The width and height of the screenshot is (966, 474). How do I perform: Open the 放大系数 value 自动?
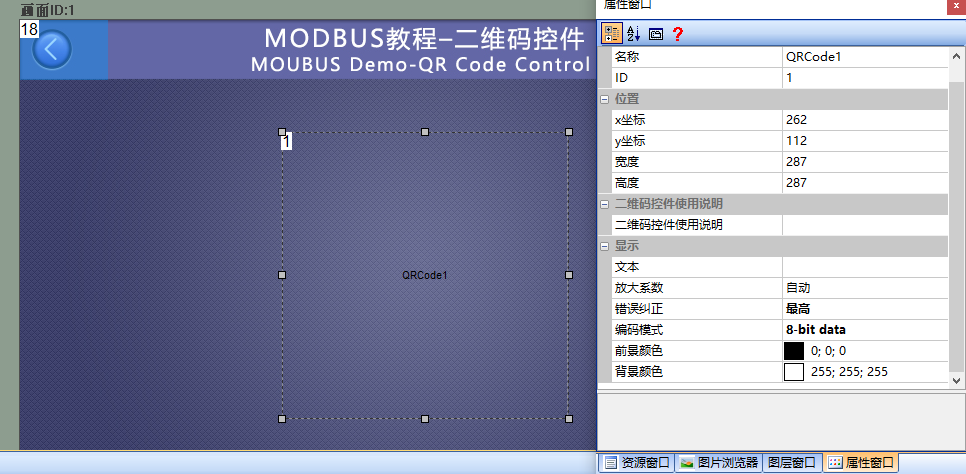[x=865, y=288]
